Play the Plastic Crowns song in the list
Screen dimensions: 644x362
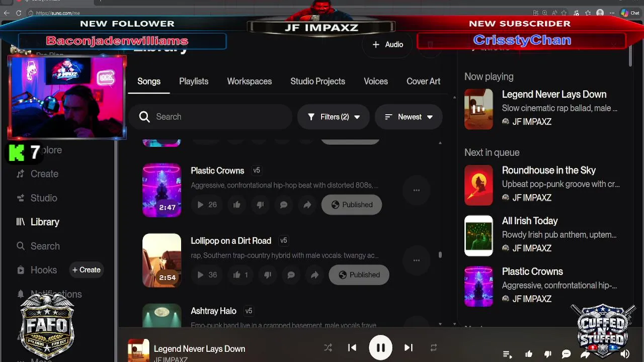[x=200, y=205]
